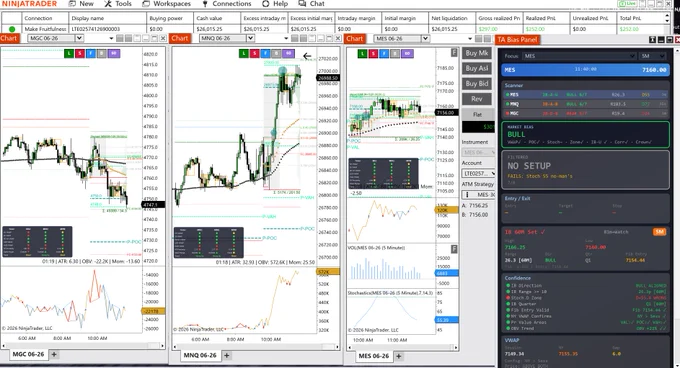Screen dimensions: 680x368
Task: Click the Flat button
Action: (477, 114)
